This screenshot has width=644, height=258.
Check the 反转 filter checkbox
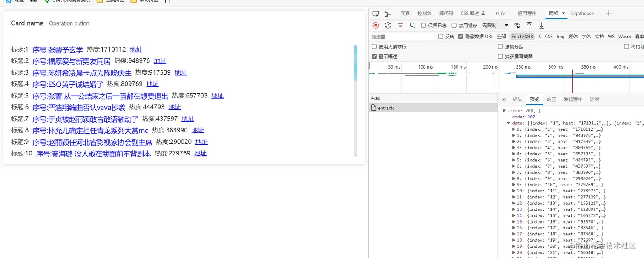pyautogui.click(x=440, y=37)
